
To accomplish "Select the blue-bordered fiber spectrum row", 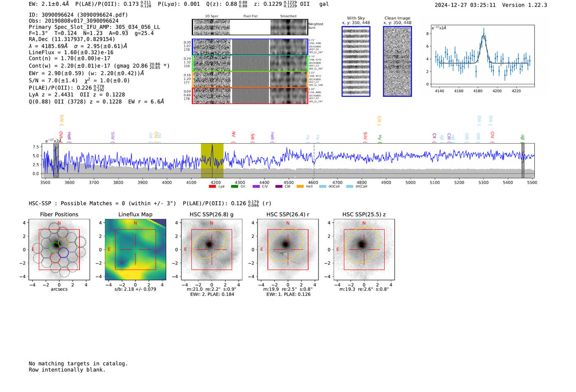I will tap(250, 47).
